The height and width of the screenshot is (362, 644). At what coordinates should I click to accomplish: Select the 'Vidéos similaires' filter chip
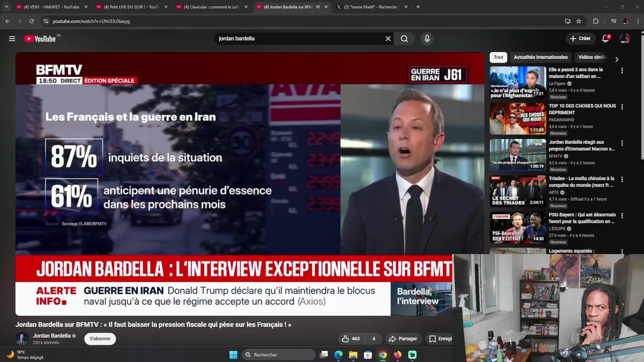(592, 57)
